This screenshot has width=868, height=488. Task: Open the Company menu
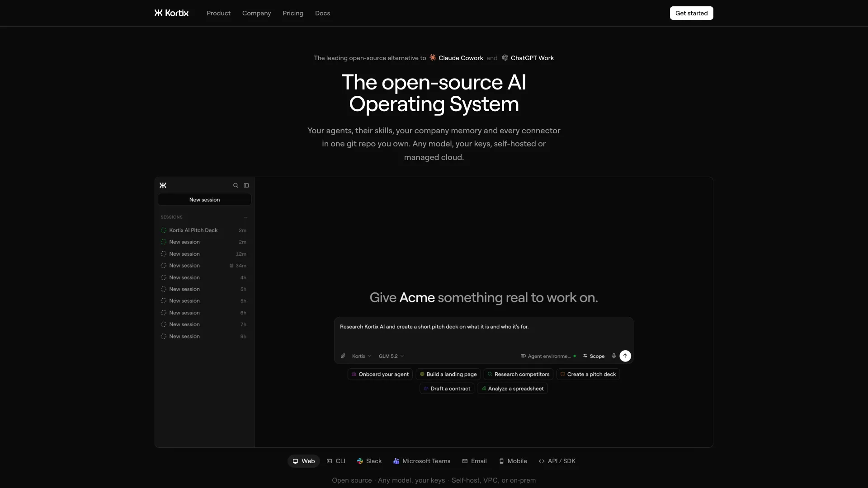256,13
